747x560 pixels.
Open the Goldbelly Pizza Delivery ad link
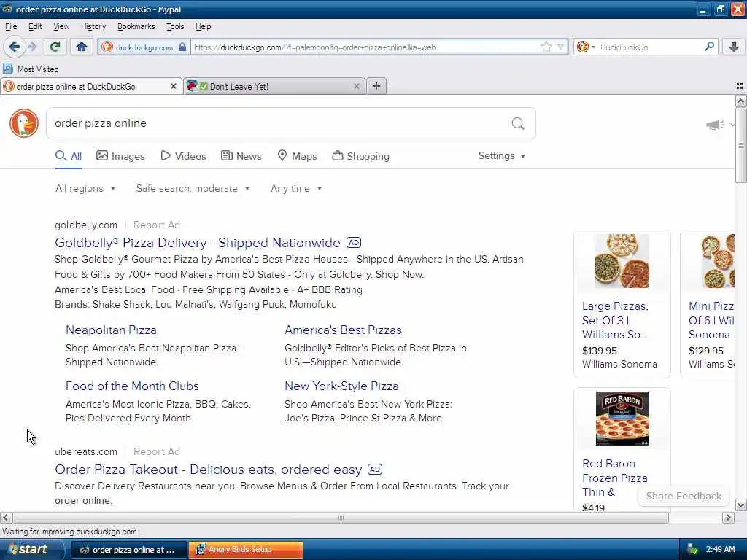(198, 243)
